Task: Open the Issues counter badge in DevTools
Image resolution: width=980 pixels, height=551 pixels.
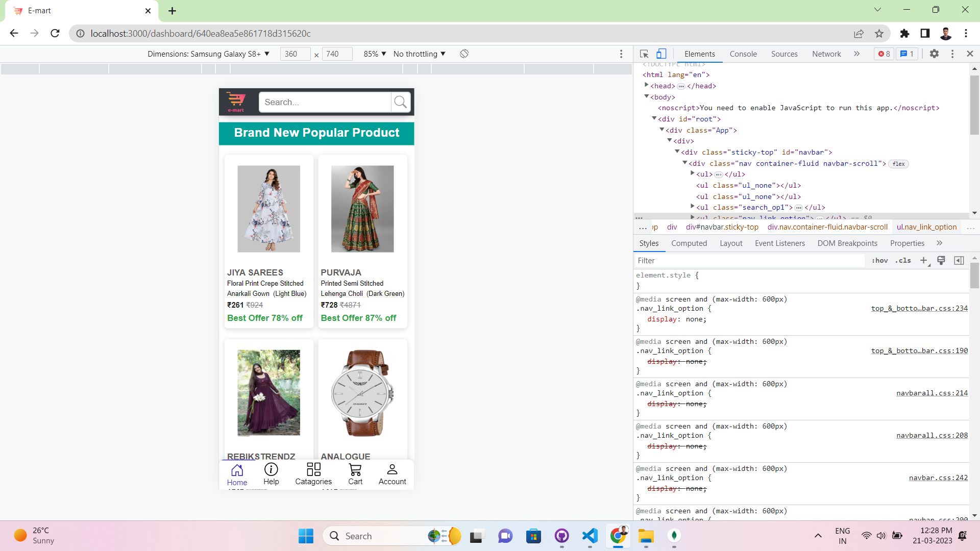Action: coord(907,54)
